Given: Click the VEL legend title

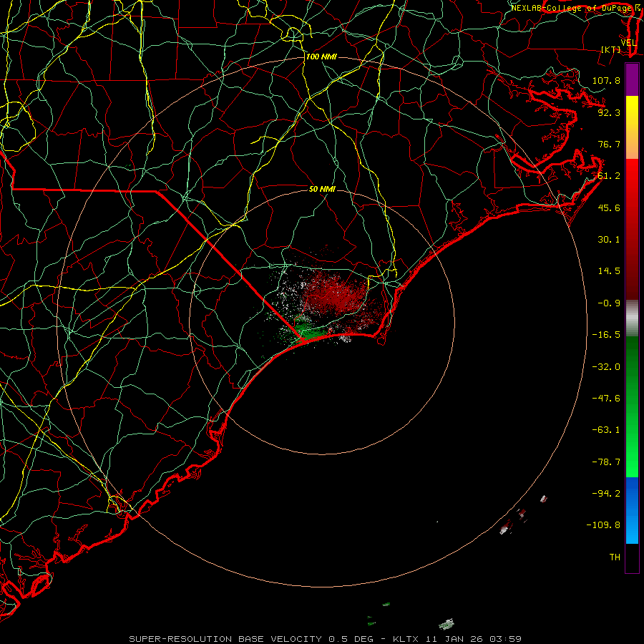Looking at the screenshot, I should tap(628, 43).
